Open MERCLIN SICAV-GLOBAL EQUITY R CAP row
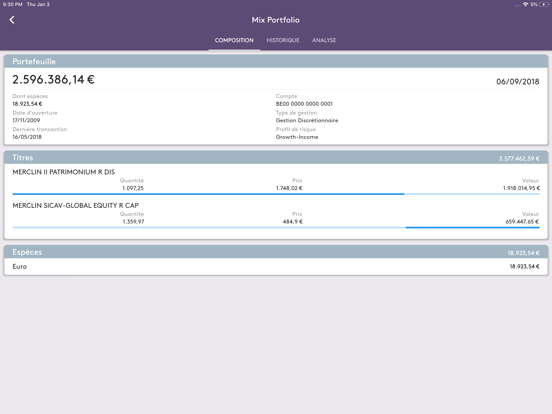This screenshot has width=552, height=414. 276,214
